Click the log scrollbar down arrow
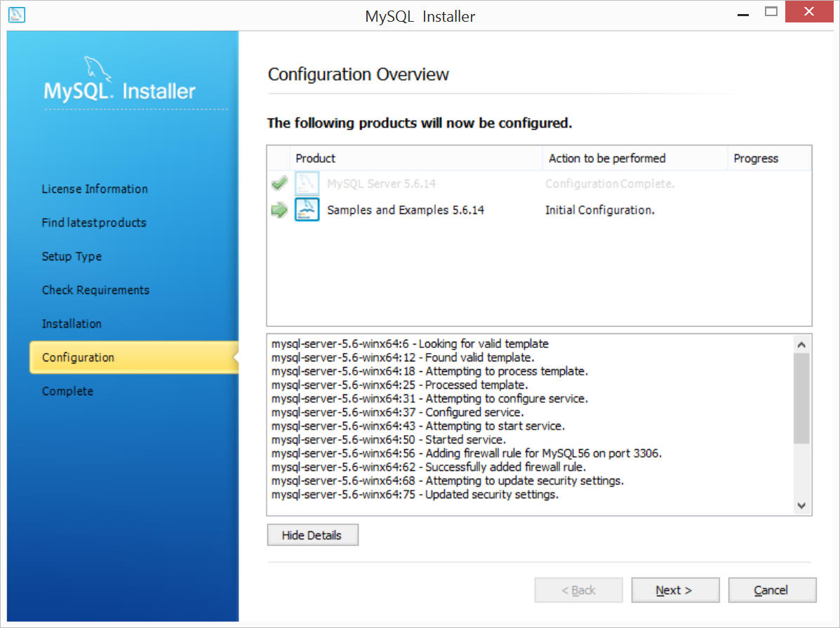The image size is (840, 628). 801,505
